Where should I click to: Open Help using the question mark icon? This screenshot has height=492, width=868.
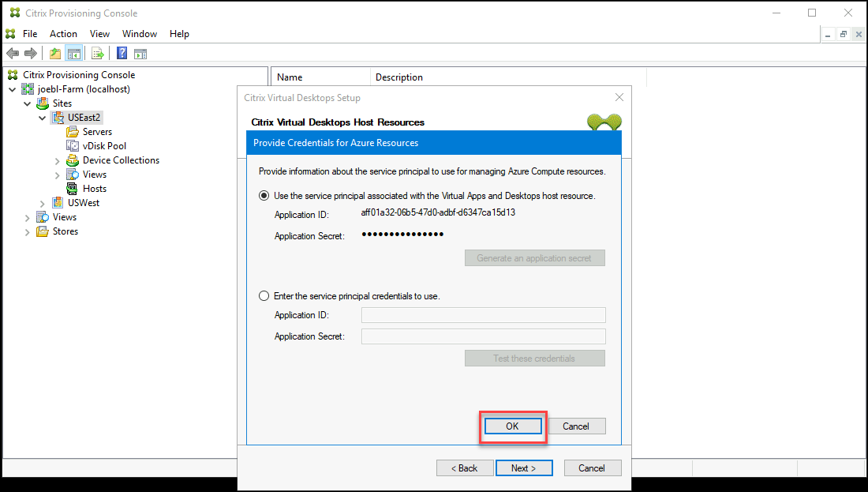click(x=121, y=53)
